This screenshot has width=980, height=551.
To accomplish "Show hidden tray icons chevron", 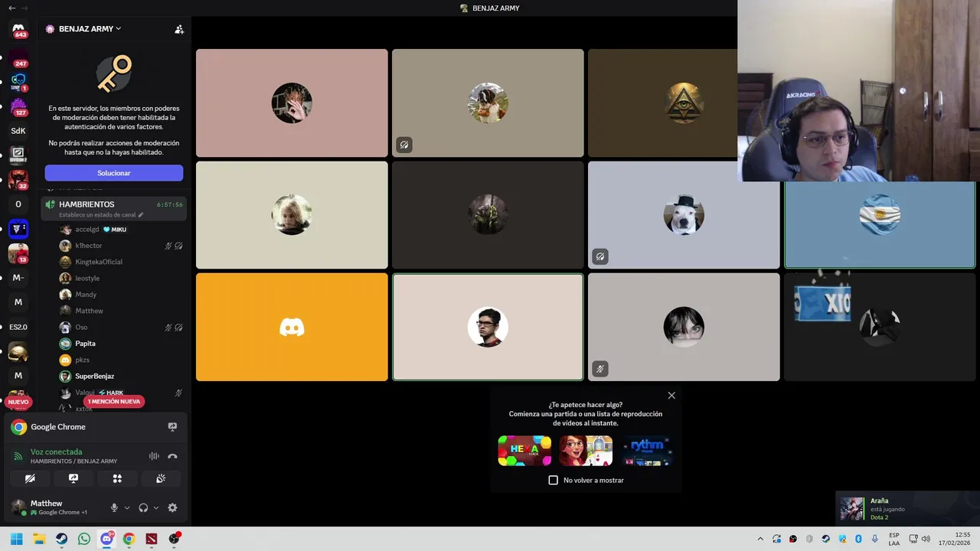I will coord(760,539).
